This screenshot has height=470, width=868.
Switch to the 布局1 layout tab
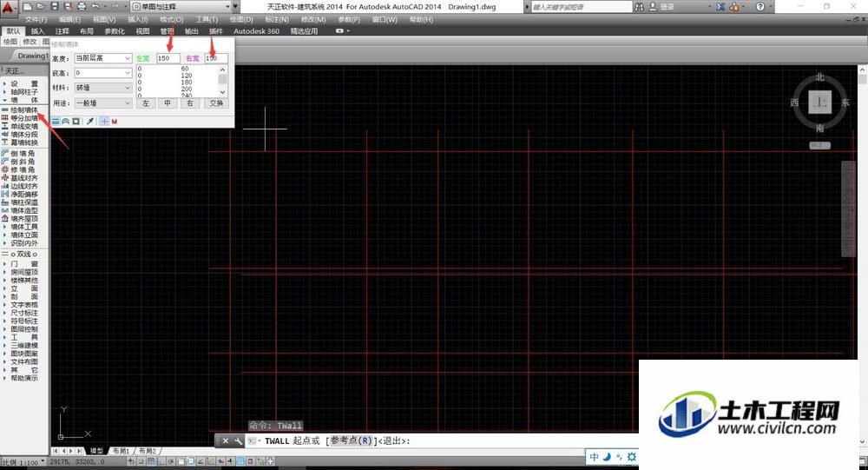pyautogui.click(x=120, y=451)
